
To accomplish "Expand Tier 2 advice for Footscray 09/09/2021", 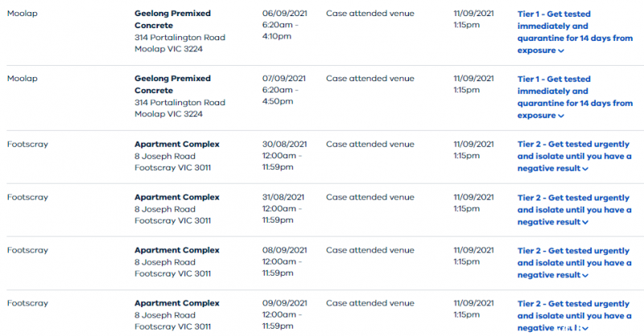I will 574,315.
